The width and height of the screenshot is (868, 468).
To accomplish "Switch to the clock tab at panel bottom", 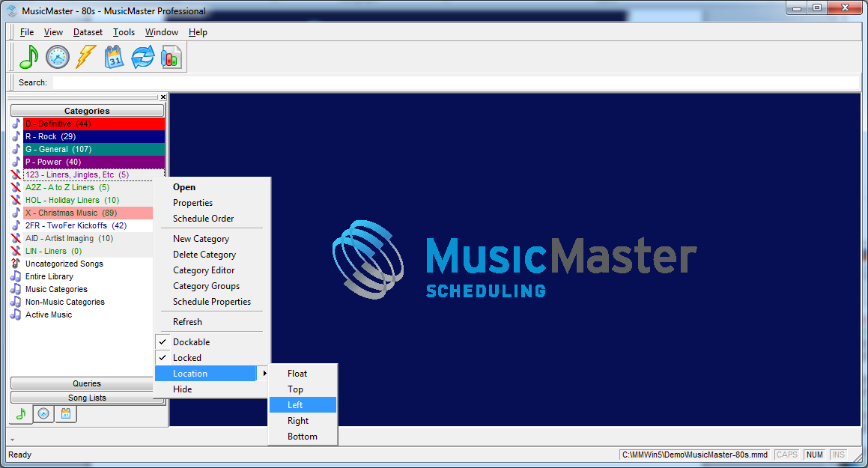I will 43,413.
